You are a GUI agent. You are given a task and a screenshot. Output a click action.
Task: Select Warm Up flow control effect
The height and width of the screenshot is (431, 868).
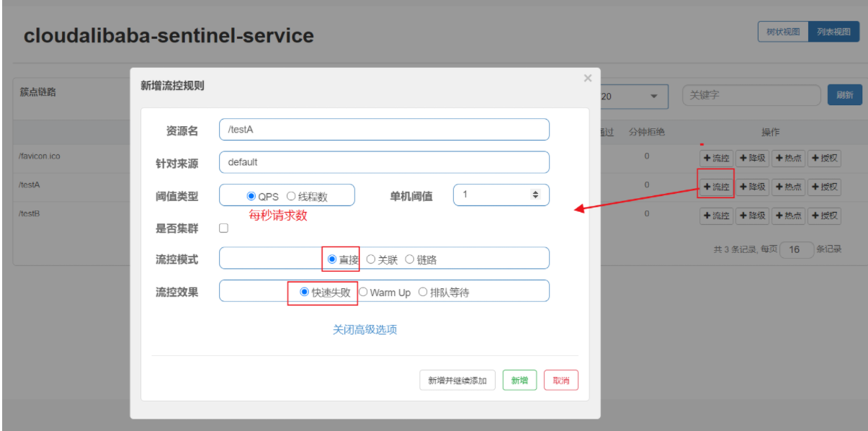(x=363, y=292)
